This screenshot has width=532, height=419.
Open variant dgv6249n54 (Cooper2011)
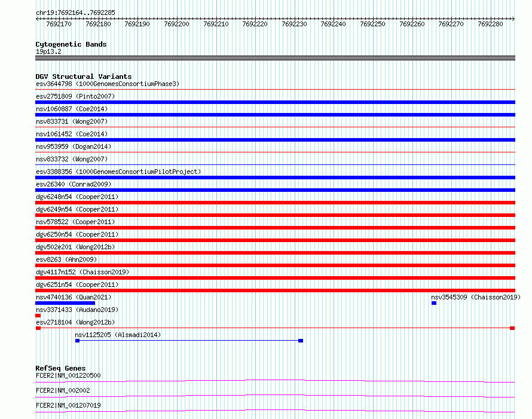tap(77, 209)
